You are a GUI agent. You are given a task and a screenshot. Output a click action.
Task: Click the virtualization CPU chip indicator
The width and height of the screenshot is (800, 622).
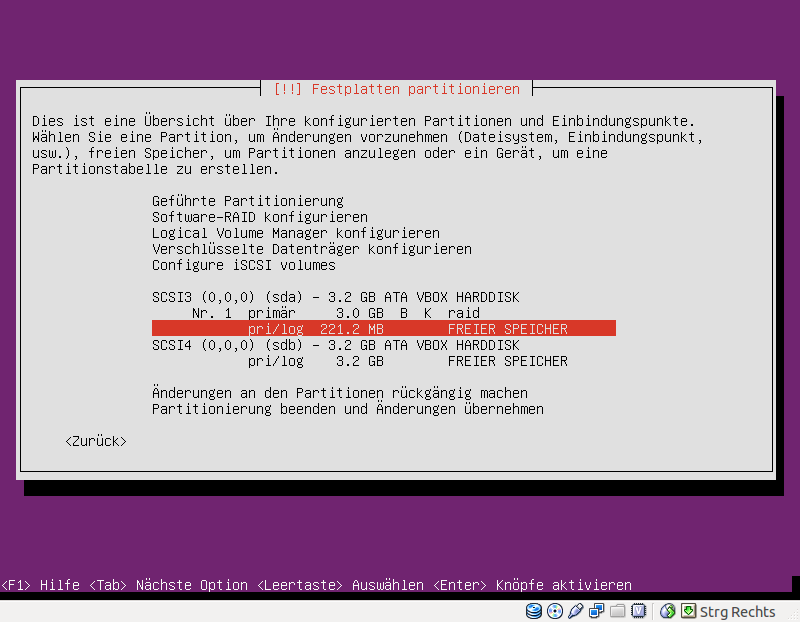pos(638,611)
